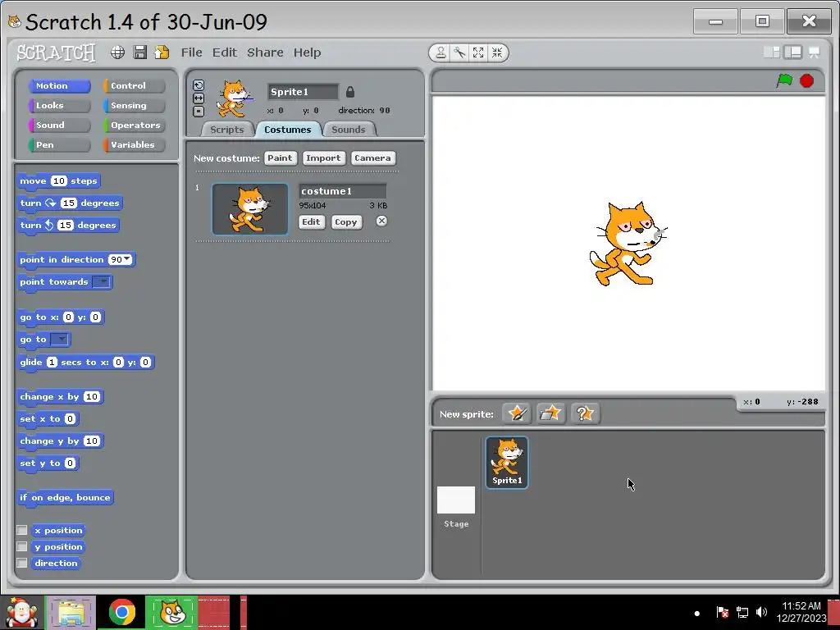The width and height of the screenshot is (840, 630).
Task: Click the share project icon
Action: 162,52
